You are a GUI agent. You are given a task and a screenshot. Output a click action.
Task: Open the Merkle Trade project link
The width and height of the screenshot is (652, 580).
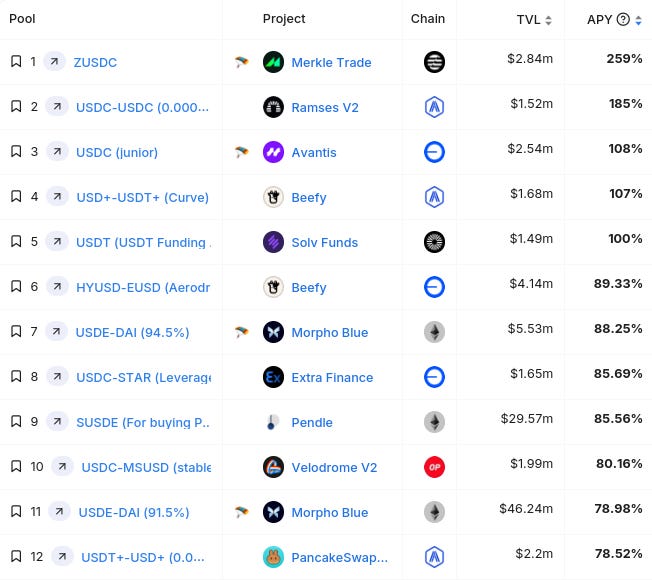(331, 62)
